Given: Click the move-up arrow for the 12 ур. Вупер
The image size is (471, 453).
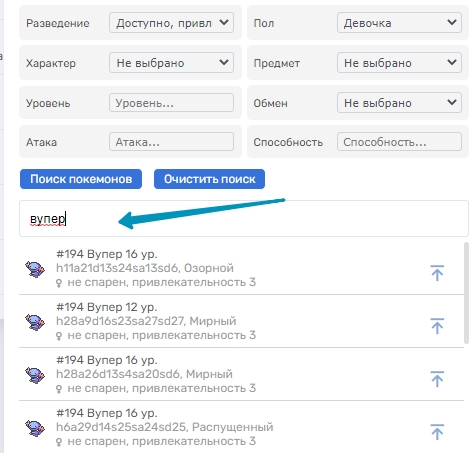Looking at the screenshot, I should tap(437, 326).
